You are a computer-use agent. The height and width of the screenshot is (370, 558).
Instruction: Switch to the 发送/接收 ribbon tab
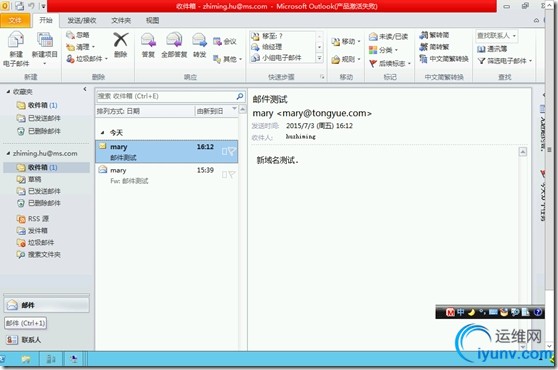tap(82, 21)
